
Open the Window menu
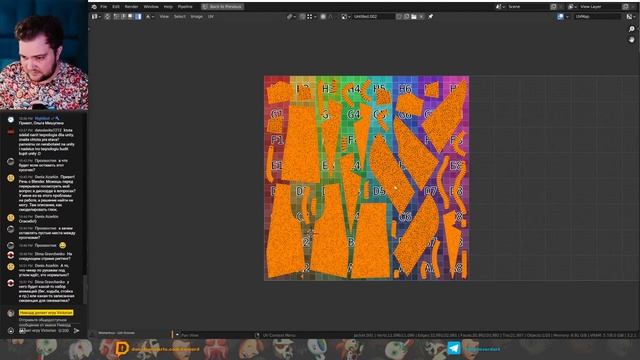tap(151, 7)
